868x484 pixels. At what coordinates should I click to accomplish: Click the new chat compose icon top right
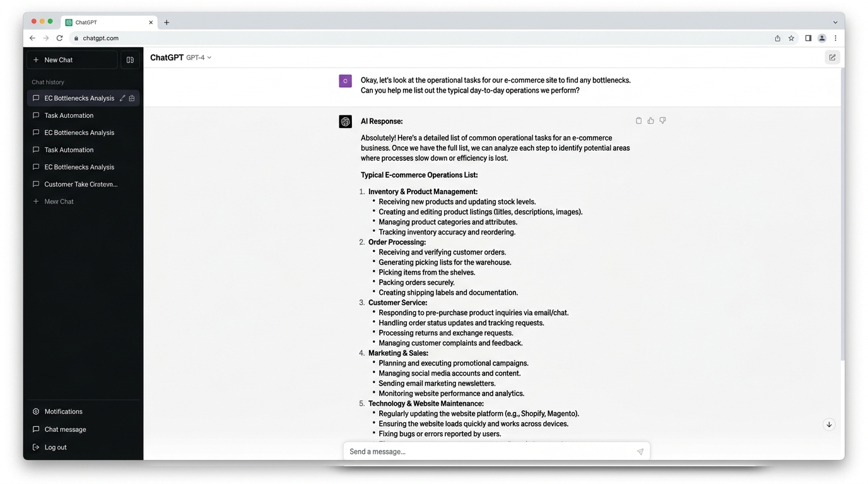tap(832, 57)
